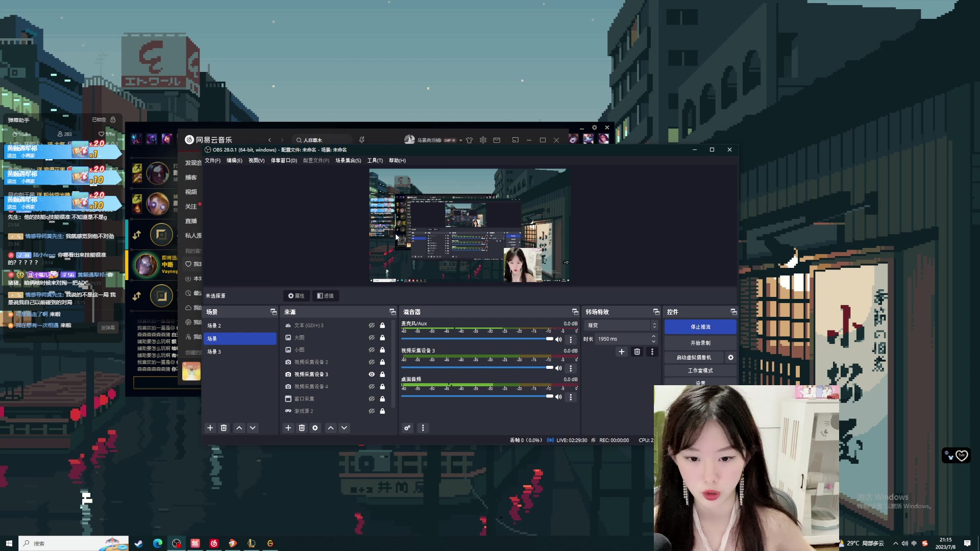980x551 pixels.
Task: Click the voice search microphone in NetEase Music
Action: (x=361, y=140)
